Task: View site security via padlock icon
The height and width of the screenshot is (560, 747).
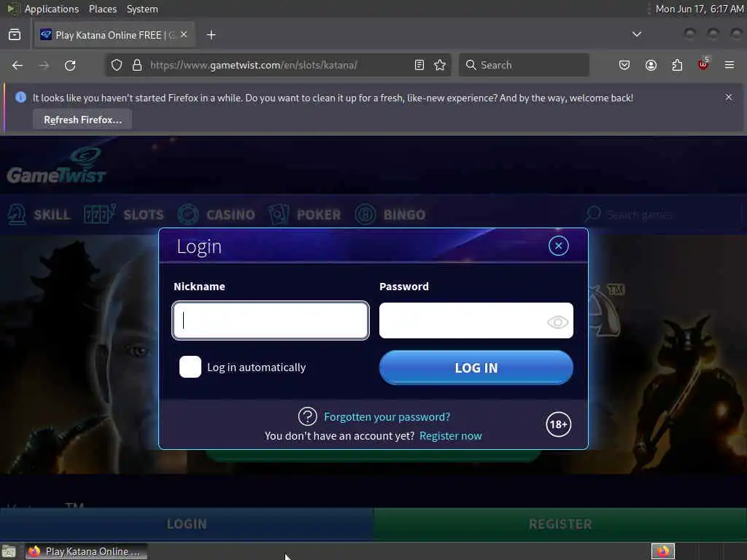Action: click(x=137, y=65)
